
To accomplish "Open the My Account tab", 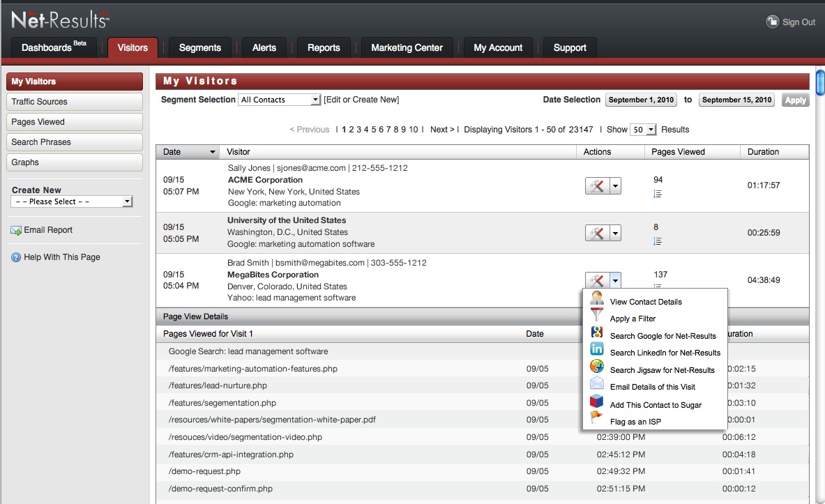I will (498, 48).
